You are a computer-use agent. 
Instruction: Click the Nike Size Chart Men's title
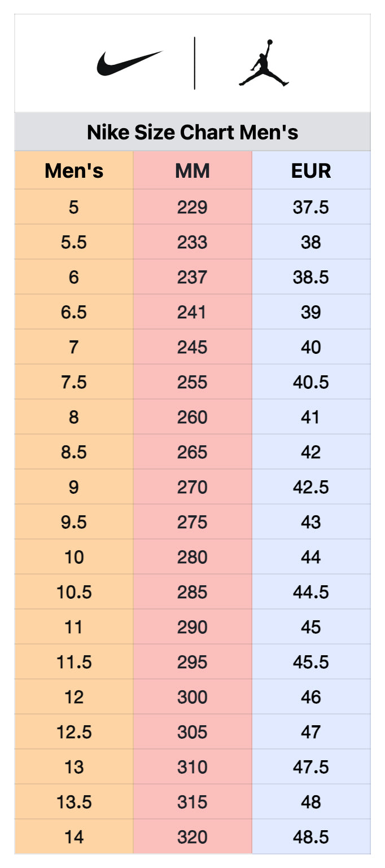click(193, 133)
